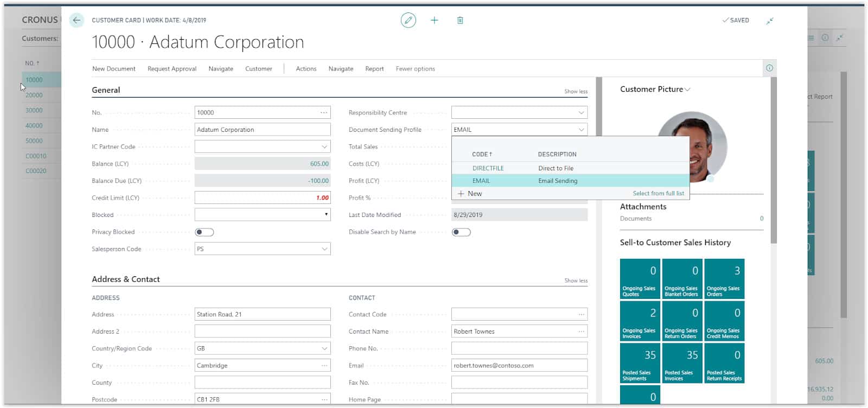Click the Phone No. input field
868x408 pixels.
coord(519,348)
